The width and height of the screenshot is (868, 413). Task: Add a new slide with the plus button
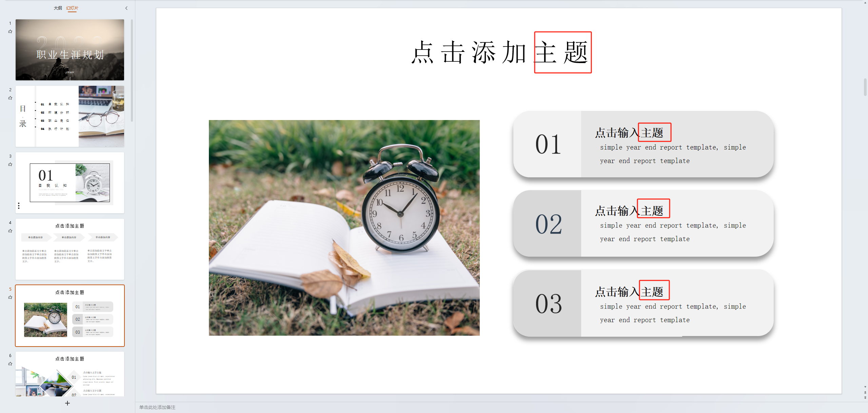[67, 403]
